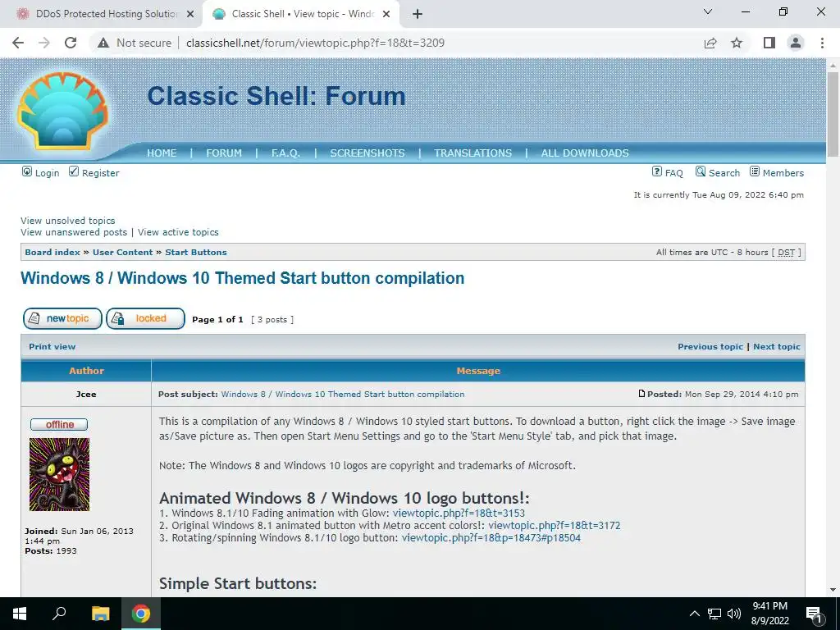Open link viewtopic.php?f=18&t=3172
The image size is (840, 630).
555,526
